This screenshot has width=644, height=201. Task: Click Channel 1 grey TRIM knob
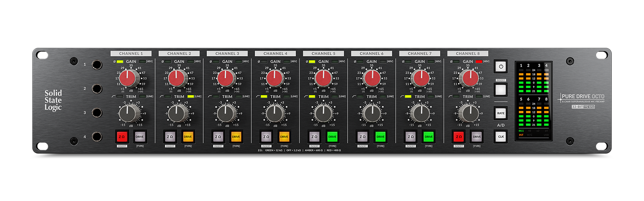coord(128,114)
